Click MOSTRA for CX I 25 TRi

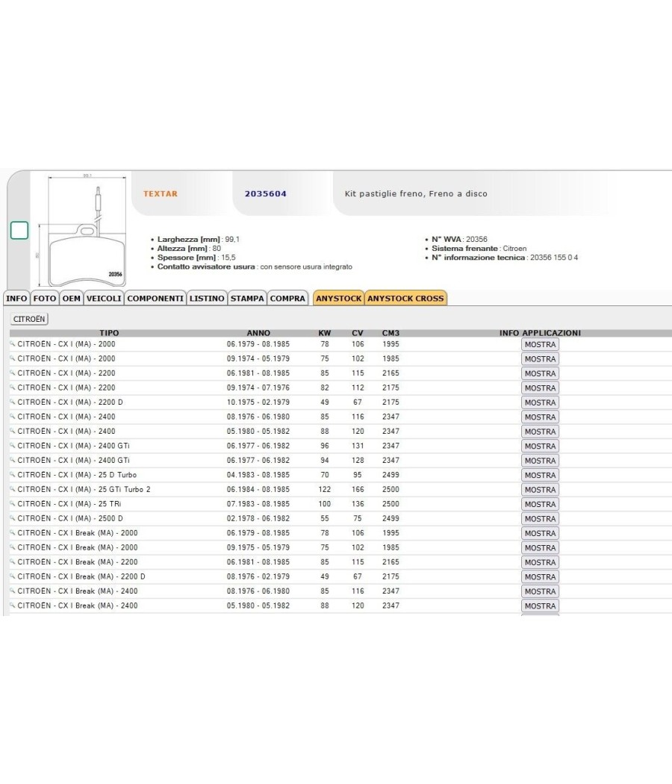coord(540,504)
